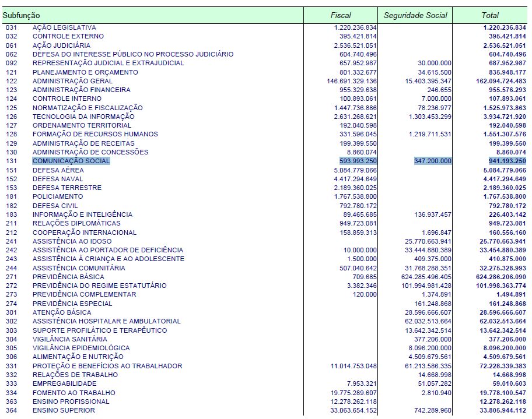Image resolution: width=532 pixels, height=419 pixels.
Task: Select ATENÇÃO BÁSICA label
Action: [62, 312]
